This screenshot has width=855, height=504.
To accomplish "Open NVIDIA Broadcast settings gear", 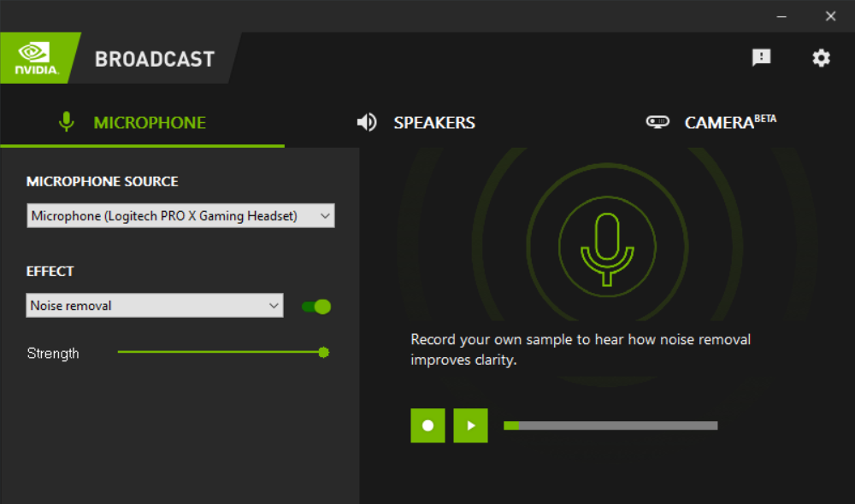I will 821,58.
